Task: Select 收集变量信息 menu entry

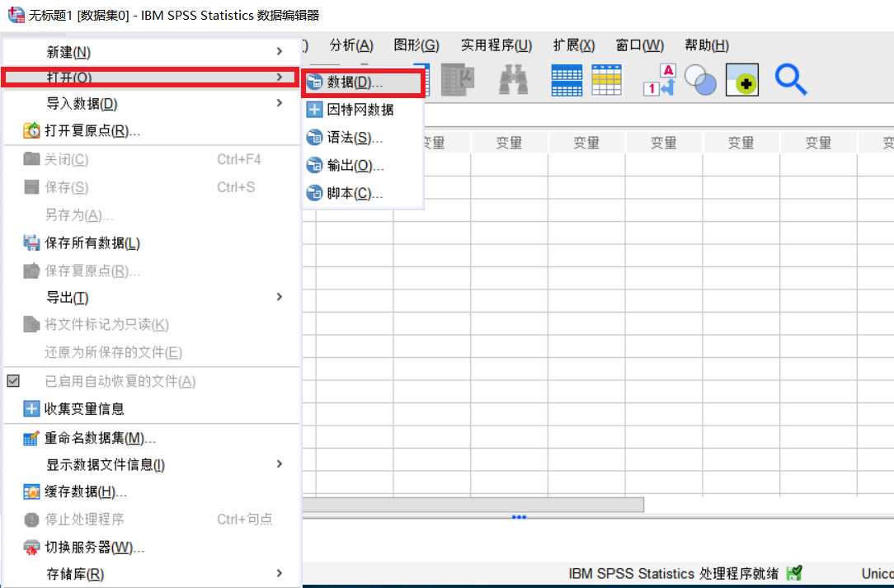Action: coord(152,408)
